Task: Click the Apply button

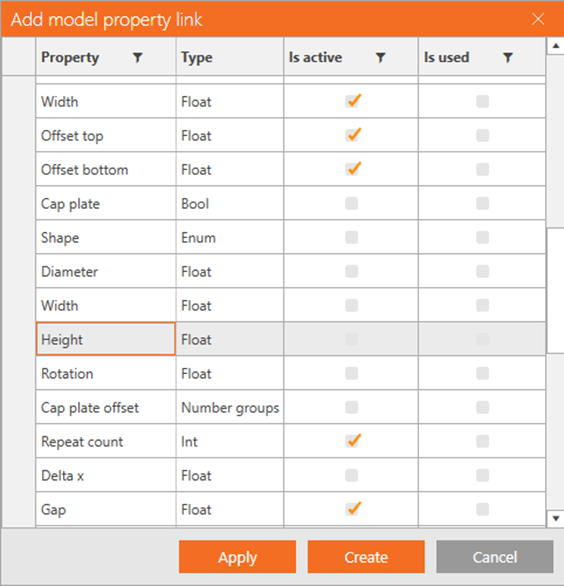Action: [x=237, y=556]
